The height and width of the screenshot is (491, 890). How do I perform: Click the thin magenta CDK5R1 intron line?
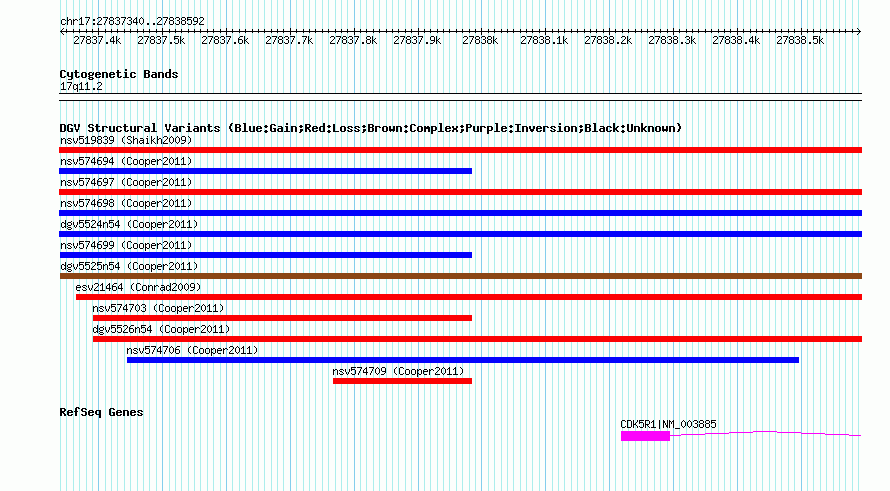pos(766,433)
